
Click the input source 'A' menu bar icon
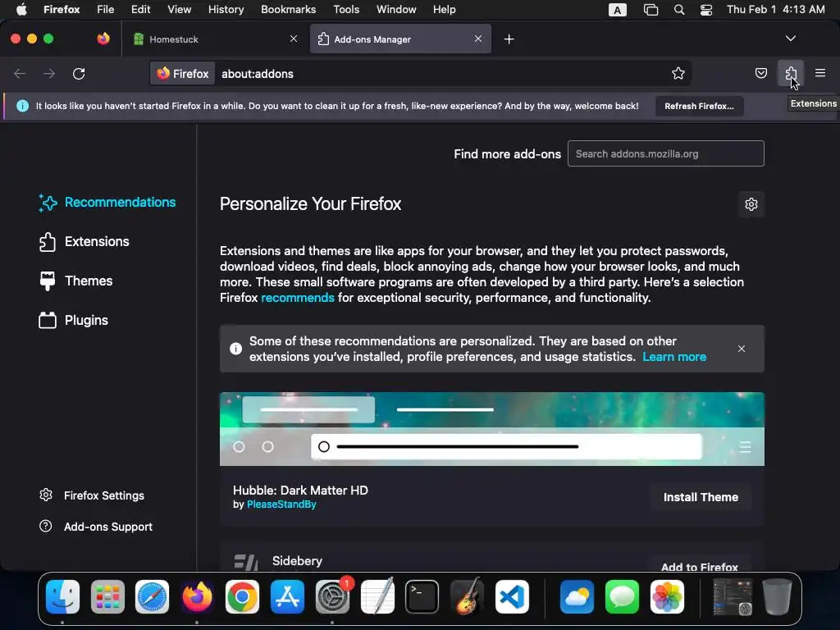617,10
